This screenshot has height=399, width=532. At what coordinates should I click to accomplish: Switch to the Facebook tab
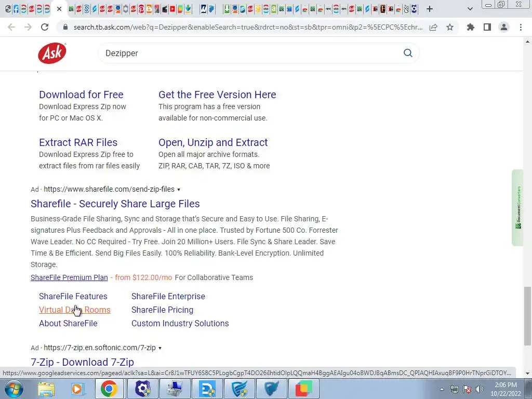16,9
